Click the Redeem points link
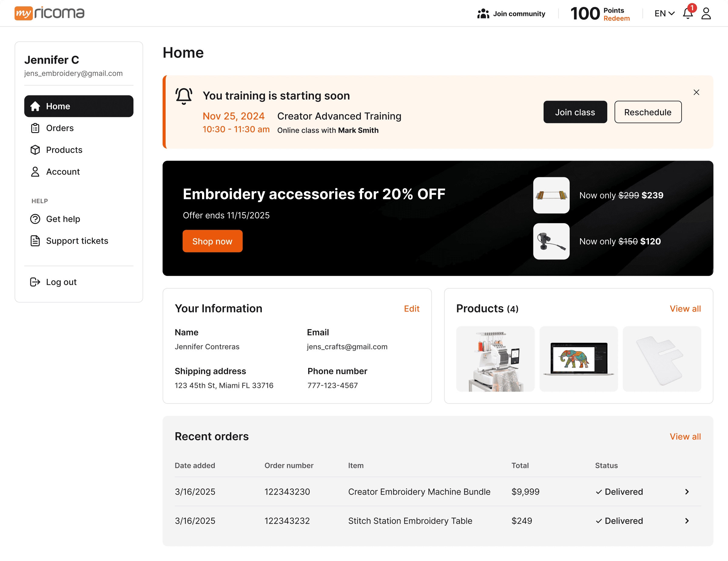This screenshot has height=561, width=728. [x=616, y=18]
